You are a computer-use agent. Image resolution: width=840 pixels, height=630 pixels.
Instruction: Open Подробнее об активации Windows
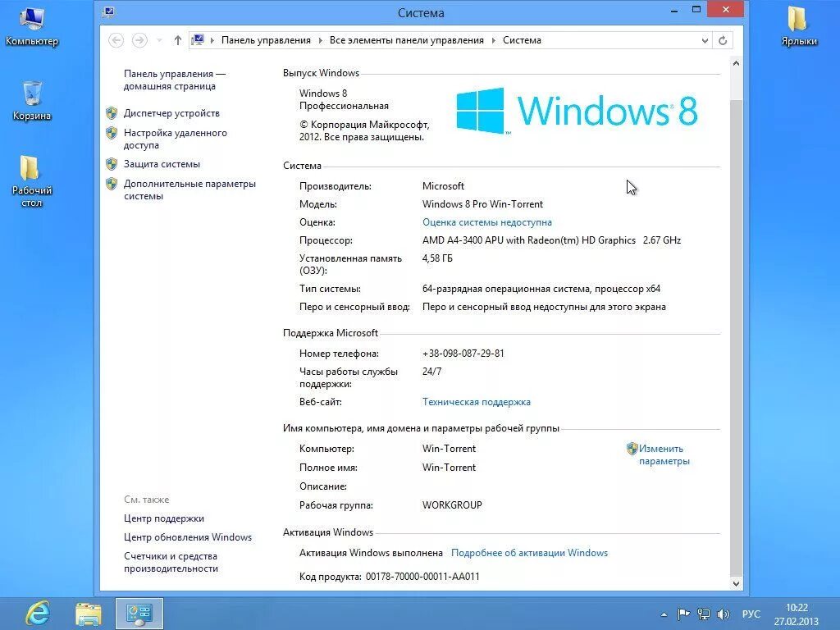(529, 553)
